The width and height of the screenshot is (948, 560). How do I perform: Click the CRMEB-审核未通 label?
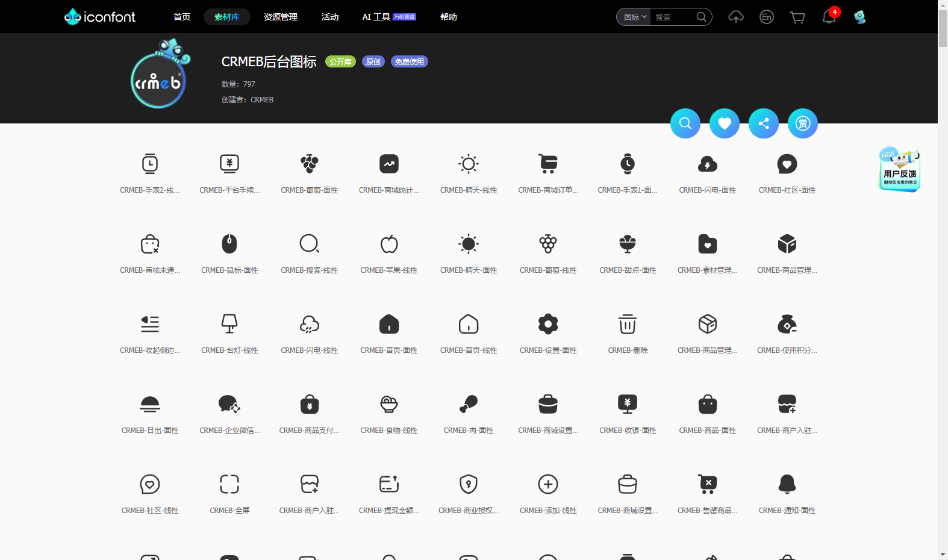(x=150, y=270)
